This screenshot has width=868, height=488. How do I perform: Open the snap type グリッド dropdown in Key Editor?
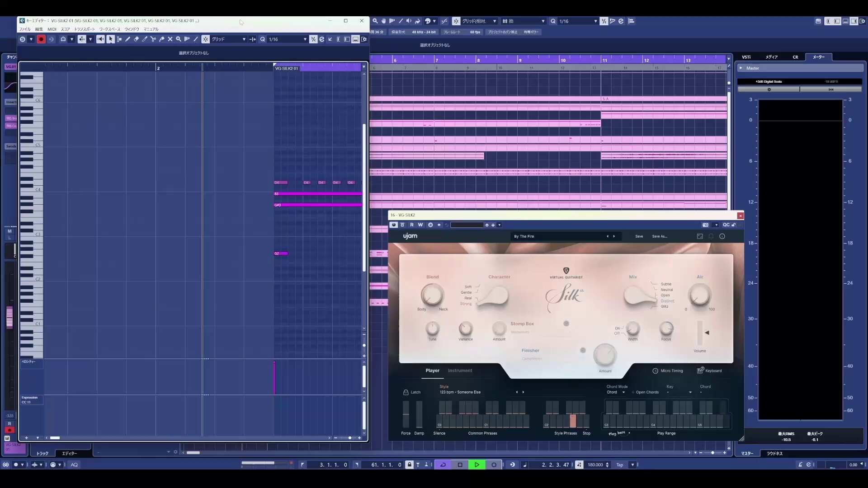tap(229, 39)
